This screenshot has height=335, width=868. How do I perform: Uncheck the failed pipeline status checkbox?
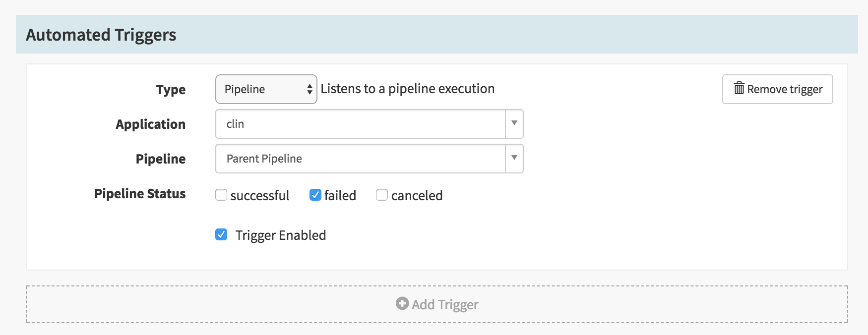click(315, 195)
